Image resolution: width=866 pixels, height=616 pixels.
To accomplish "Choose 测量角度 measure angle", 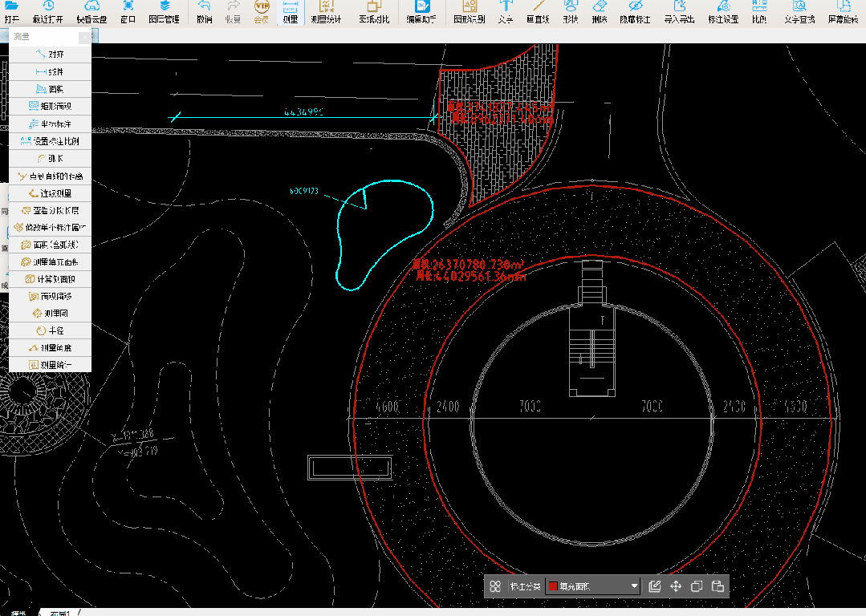I will 51,348.
